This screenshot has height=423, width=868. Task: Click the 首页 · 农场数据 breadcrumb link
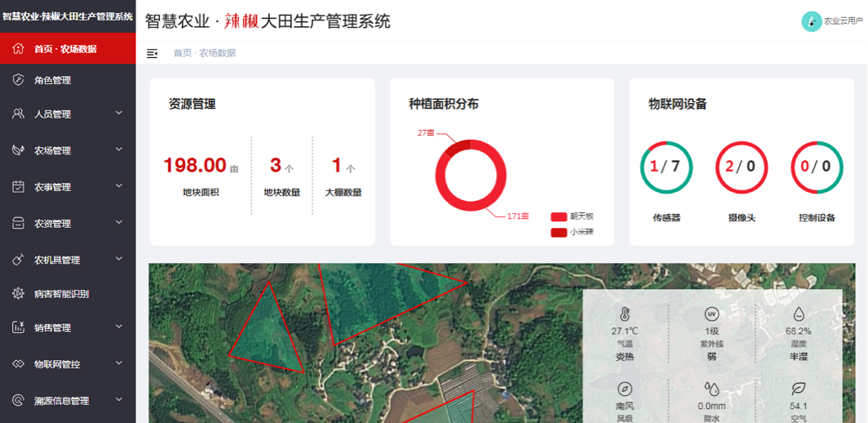(204, 53)
